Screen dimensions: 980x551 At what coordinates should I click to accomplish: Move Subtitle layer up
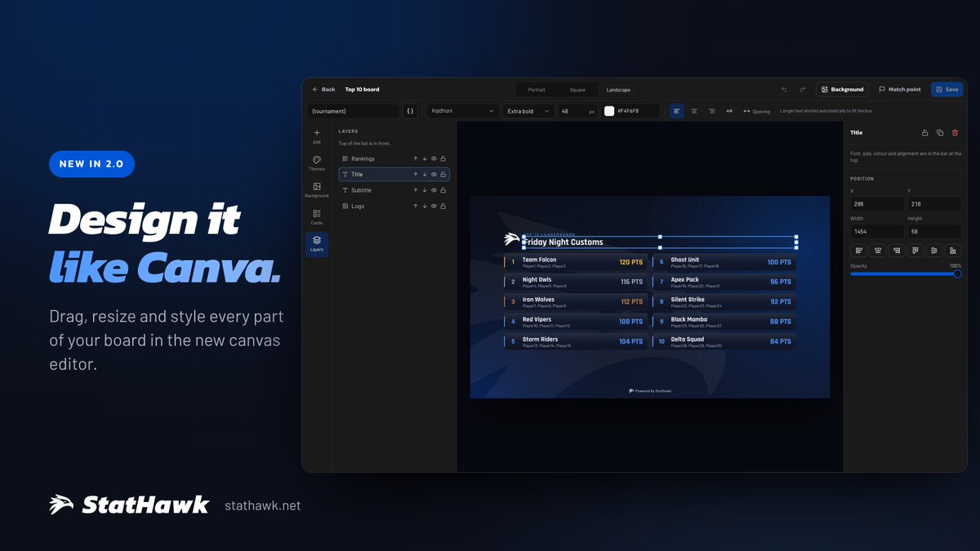(x=416, y=190)
